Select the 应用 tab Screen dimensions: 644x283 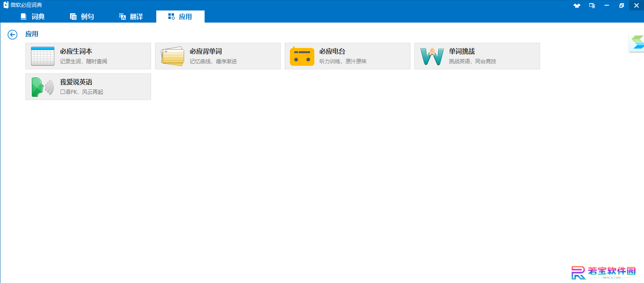(x=180, y=17)
